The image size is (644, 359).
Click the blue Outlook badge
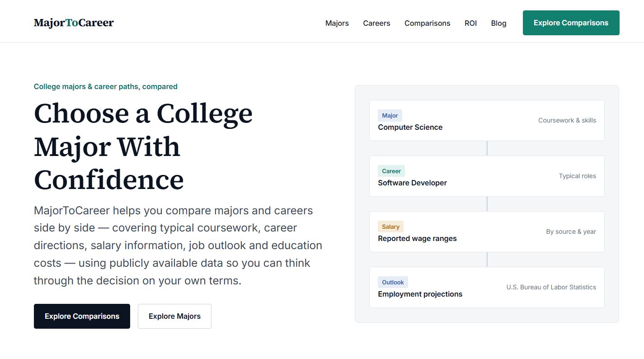393,282
